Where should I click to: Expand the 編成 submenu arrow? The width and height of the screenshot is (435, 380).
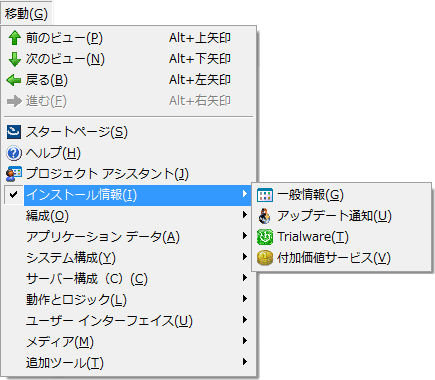pos(245,215)
